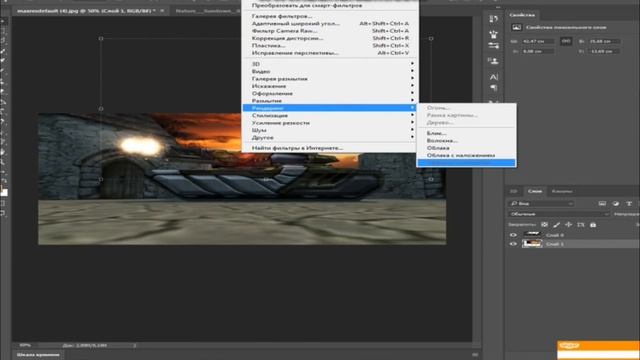Expand the Стилизация submenu

click(x=330, y=116)
